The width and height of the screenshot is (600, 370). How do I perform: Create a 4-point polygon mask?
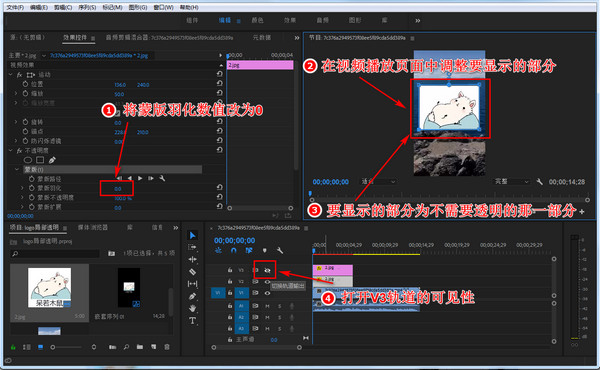[x=40, y=160]
